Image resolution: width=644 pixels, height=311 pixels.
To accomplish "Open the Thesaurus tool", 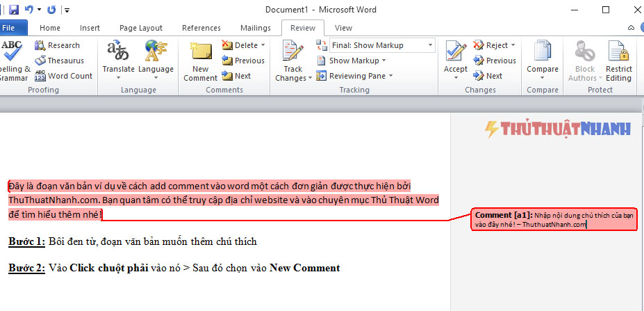I will [x=59, y=61].
